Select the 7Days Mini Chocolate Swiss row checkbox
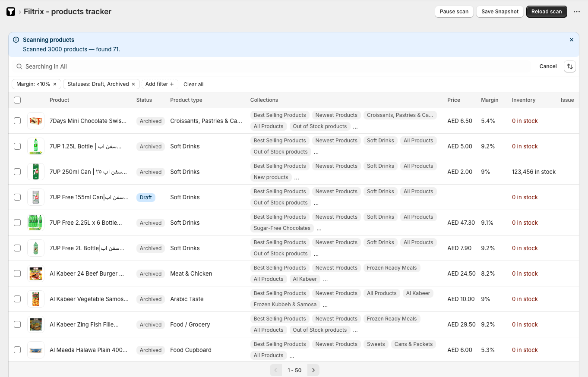588x377 pixels. 17,121
